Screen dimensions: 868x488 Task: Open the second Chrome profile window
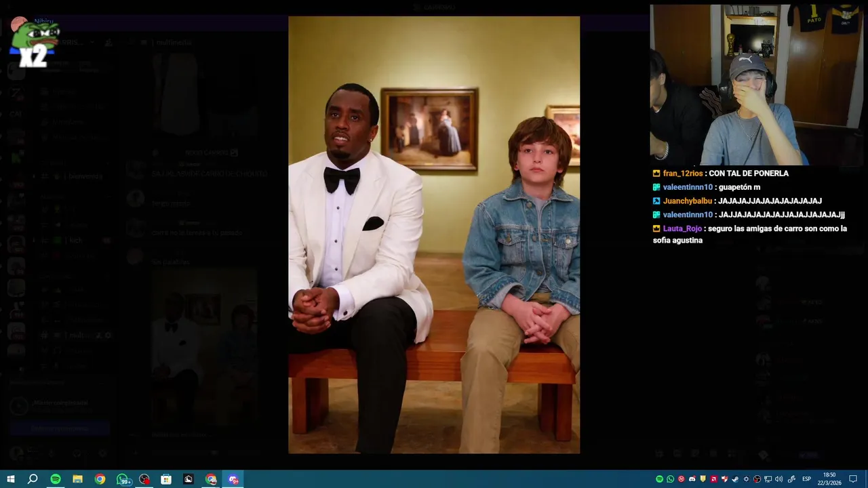coord(211,479)
